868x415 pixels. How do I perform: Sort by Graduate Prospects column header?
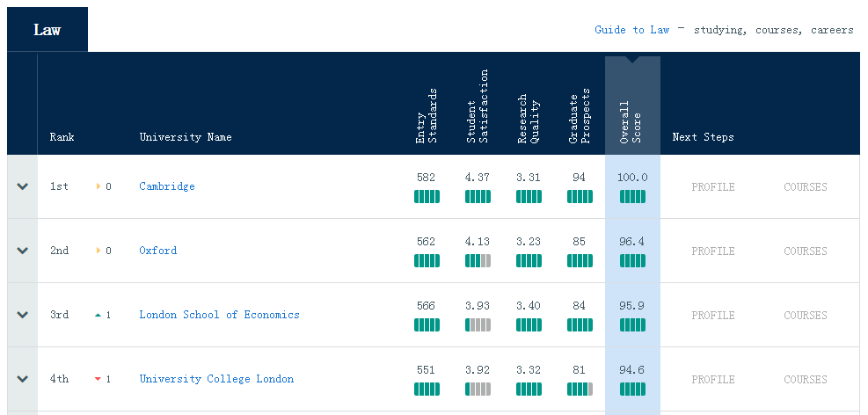[580, 116]
